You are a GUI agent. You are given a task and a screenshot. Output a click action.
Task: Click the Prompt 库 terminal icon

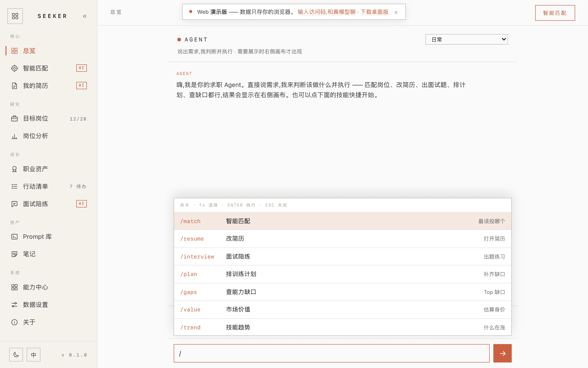pos(14,237)
